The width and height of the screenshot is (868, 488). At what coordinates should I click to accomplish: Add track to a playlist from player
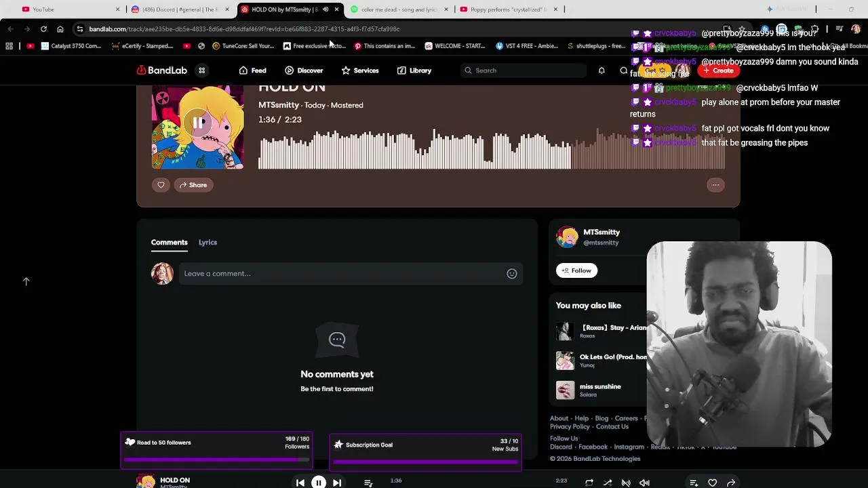(x=694, y=483)
